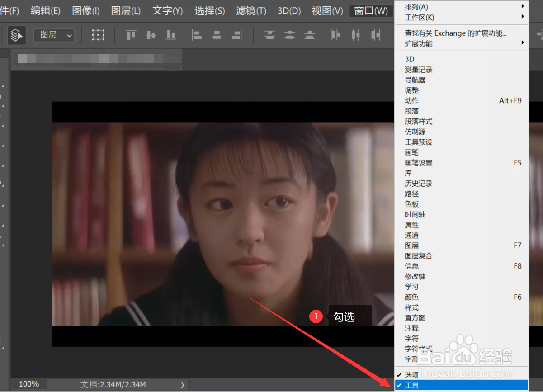Select 导航器 panel entry

click(461, 80)
